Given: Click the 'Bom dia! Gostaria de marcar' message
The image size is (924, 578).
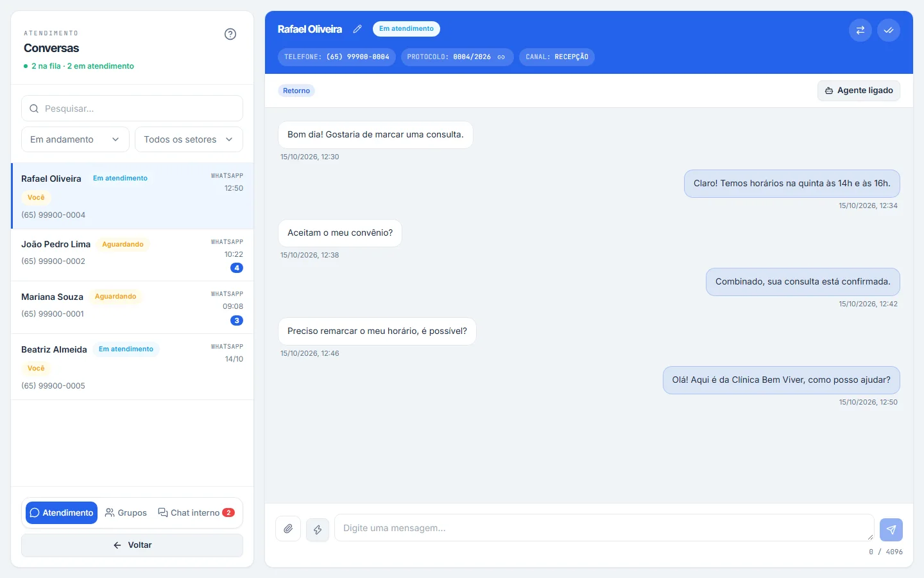Looking at the screenshot, I should coord(375,135).
